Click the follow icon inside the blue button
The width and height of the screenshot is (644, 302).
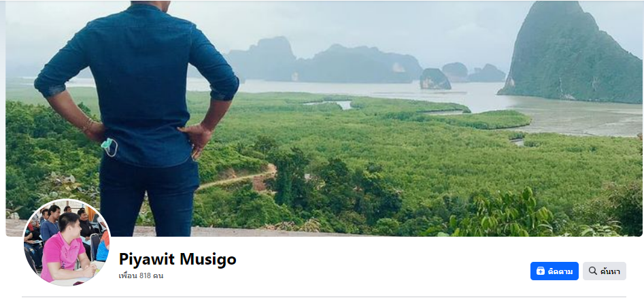click(x=541, y=271)
